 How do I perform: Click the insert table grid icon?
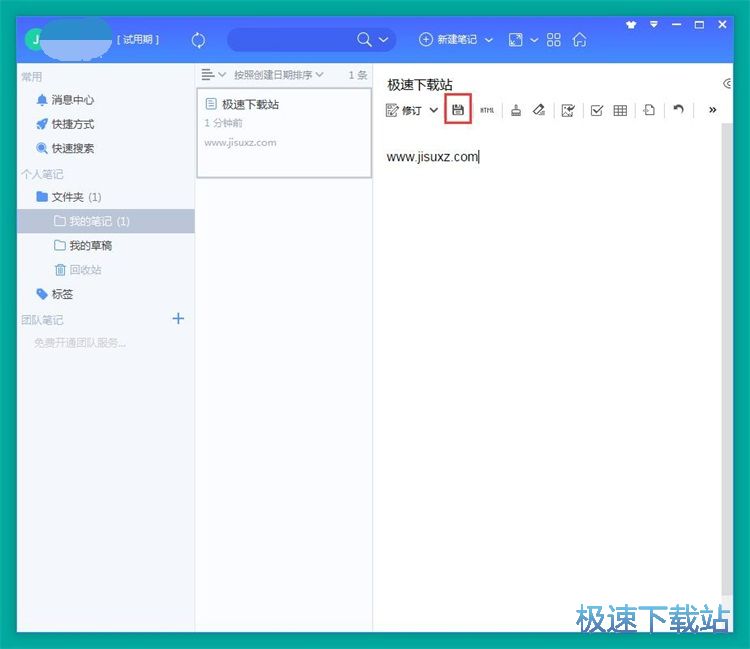(620, 110)
